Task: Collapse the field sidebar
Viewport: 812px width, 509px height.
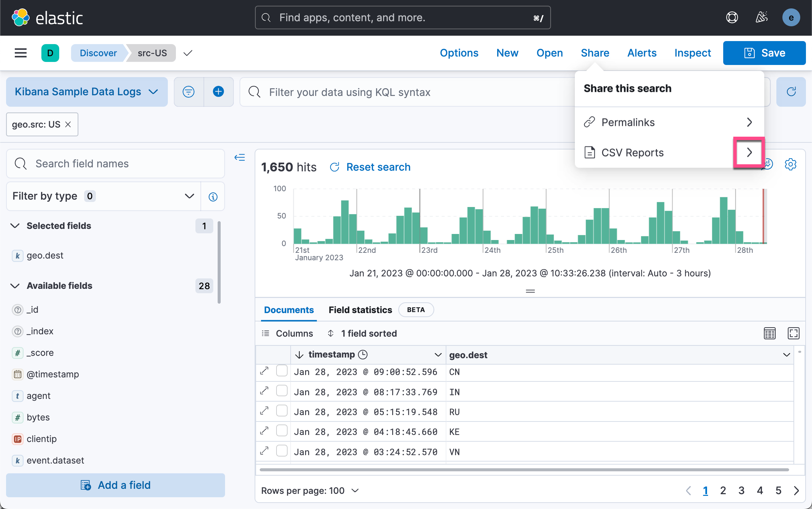Action: pyautogui.click(x=239, y=158)
